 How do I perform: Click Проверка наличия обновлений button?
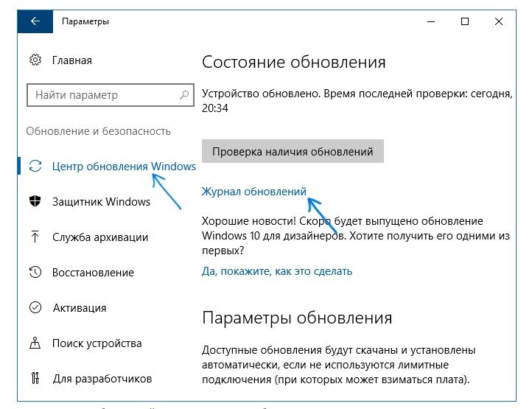293,151
